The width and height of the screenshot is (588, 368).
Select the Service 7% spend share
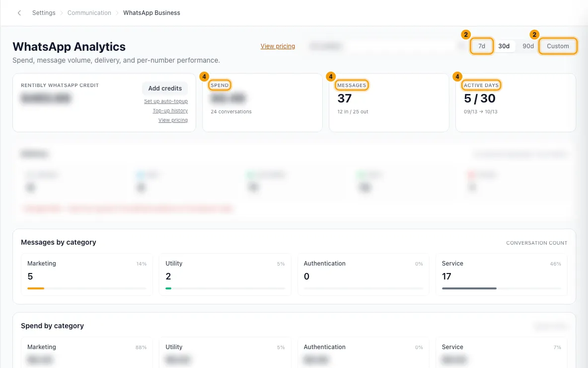coord(557,347)
